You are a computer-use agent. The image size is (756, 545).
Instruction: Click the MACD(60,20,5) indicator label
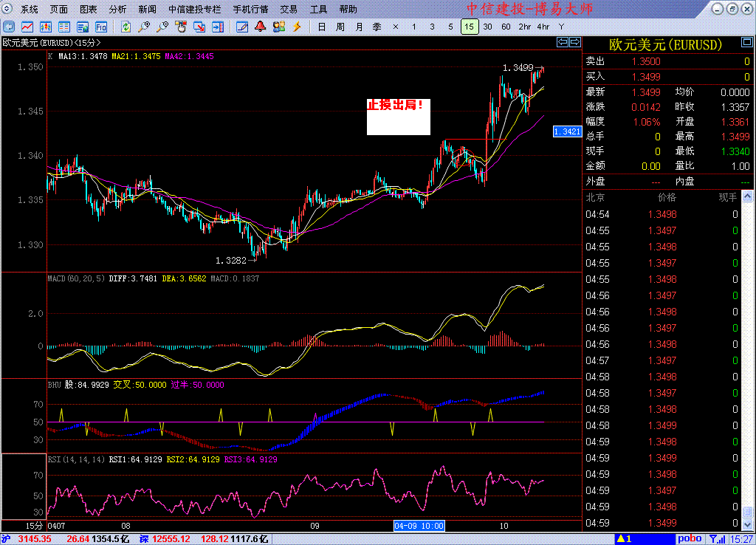tap(76, 278)
